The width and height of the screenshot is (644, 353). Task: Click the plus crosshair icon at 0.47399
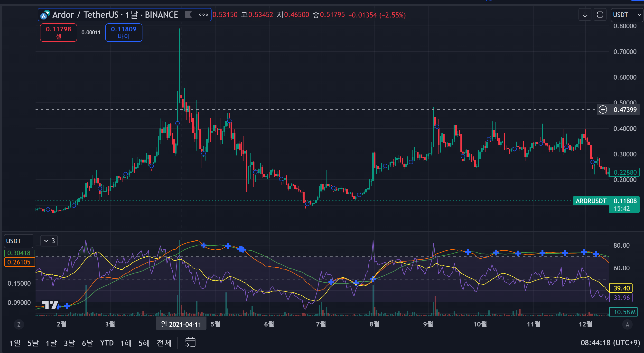coord(603,109)
